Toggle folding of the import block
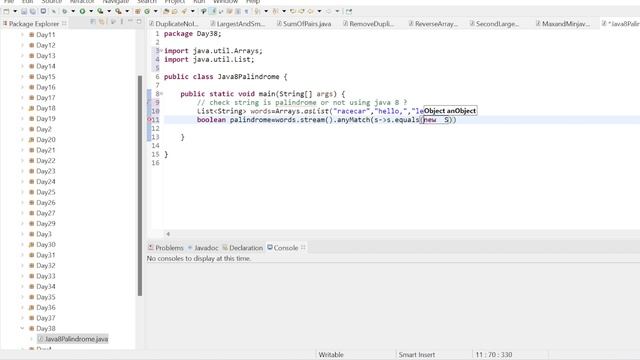640x360 pixels. pyautogui.click(x=161, y=51)
